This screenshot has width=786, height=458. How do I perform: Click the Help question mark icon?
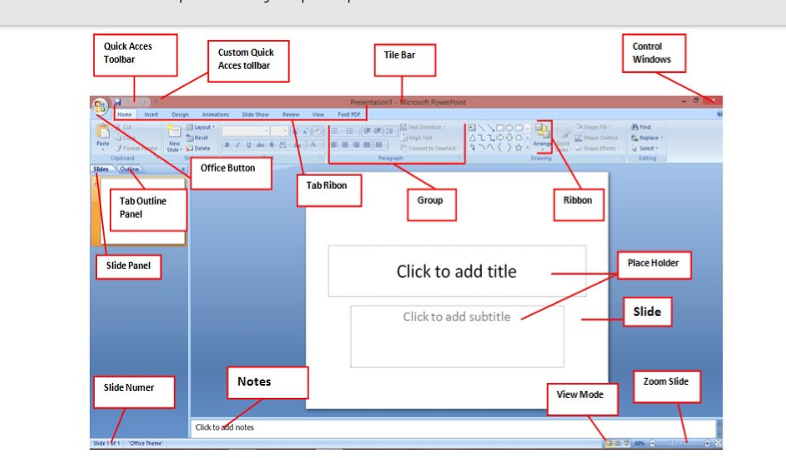click(x=719, y=114)
